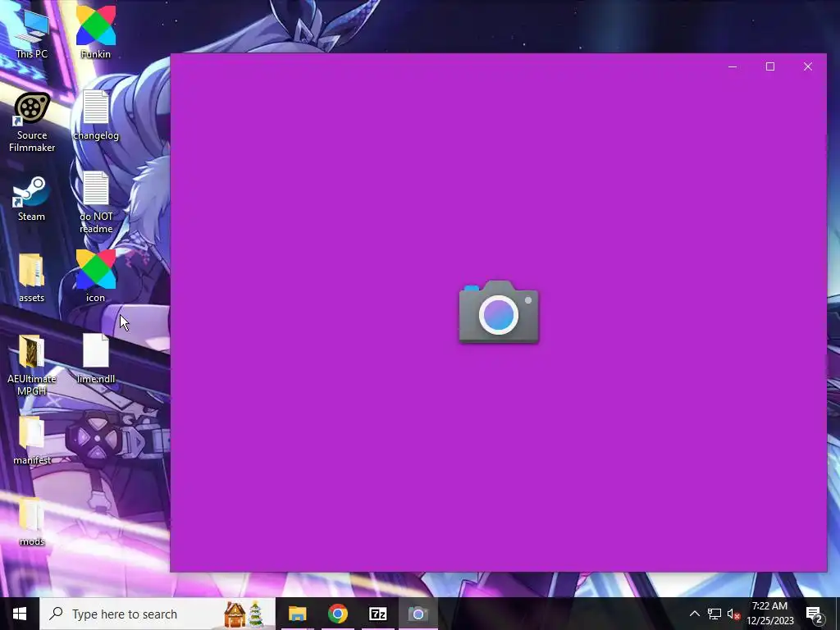Open the notification action center
Viewport: 840px width, 630px height.
(815, 614)
